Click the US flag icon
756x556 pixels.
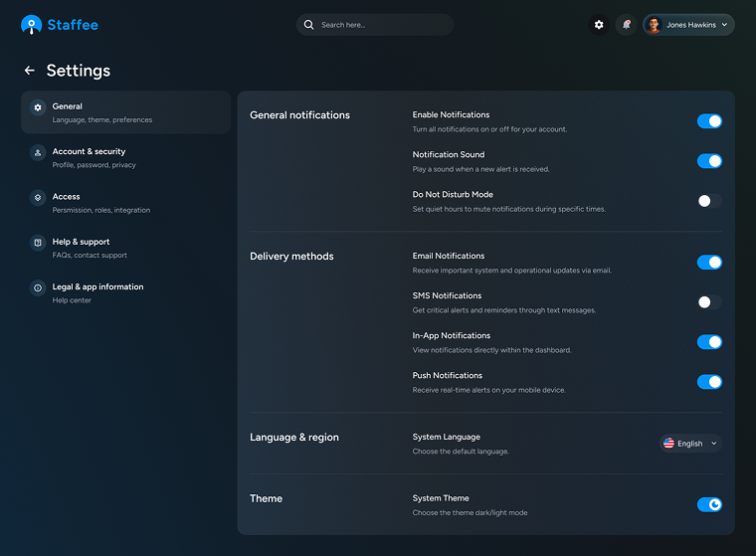tap(668, 444)
